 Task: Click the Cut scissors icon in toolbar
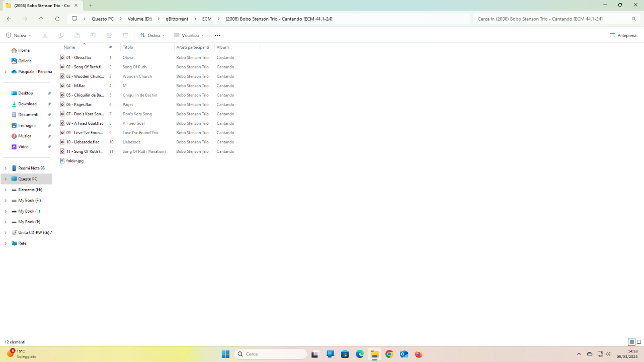(x=45, y=35)
